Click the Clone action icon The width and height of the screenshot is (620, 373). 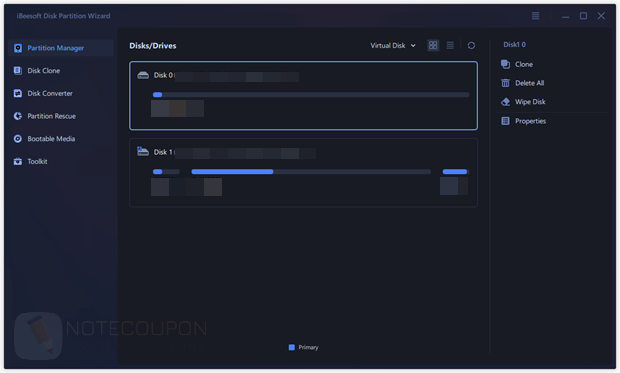[x=505, y=64]
